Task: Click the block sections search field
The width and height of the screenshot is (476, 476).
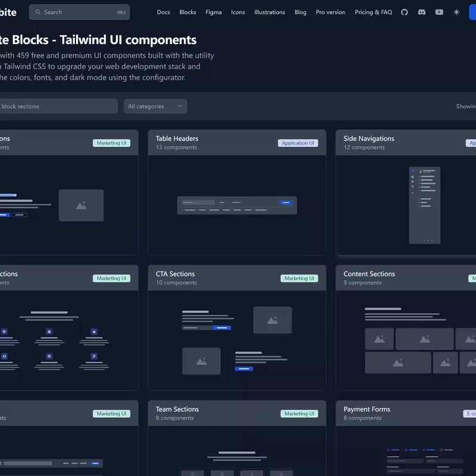Action: point(58,107)
